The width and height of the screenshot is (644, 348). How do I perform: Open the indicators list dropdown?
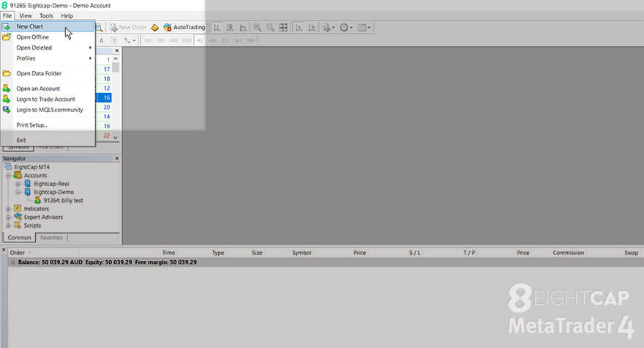click(x=329, y=28)
